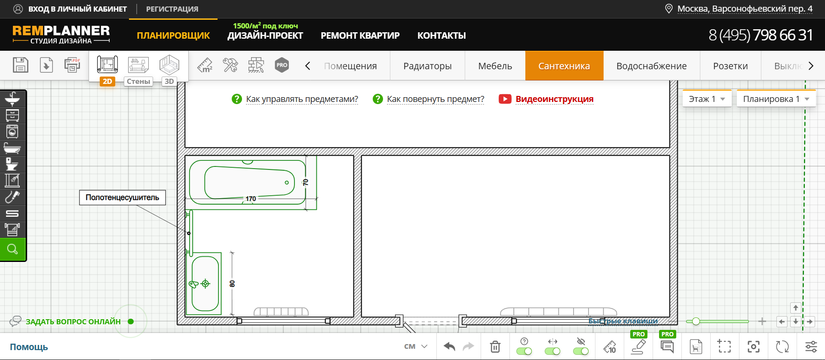
Task: Pan the plan left with arrow button
Action: (x=782, y=321)
